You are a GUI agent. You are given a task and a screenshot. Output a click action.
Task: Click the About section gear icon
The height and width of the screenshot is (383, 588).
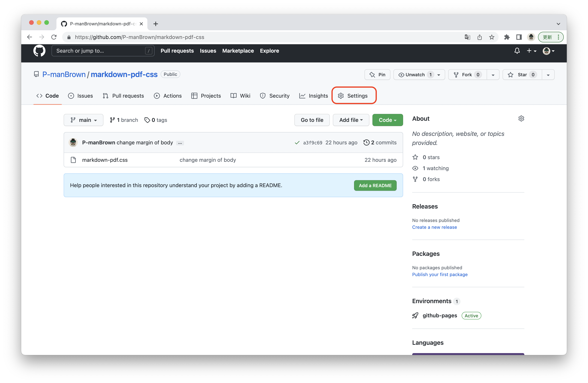click(x=521, y=119)
